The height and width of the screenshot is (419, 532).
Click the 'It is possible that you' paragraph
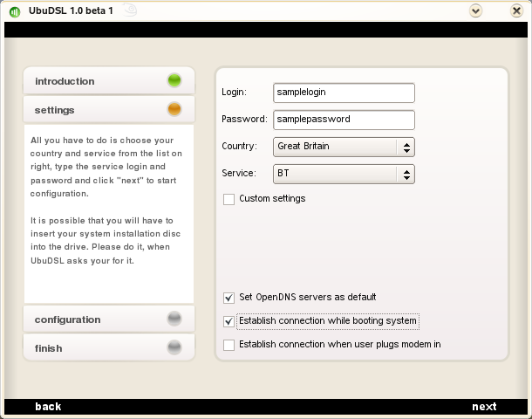pos(106,240)
